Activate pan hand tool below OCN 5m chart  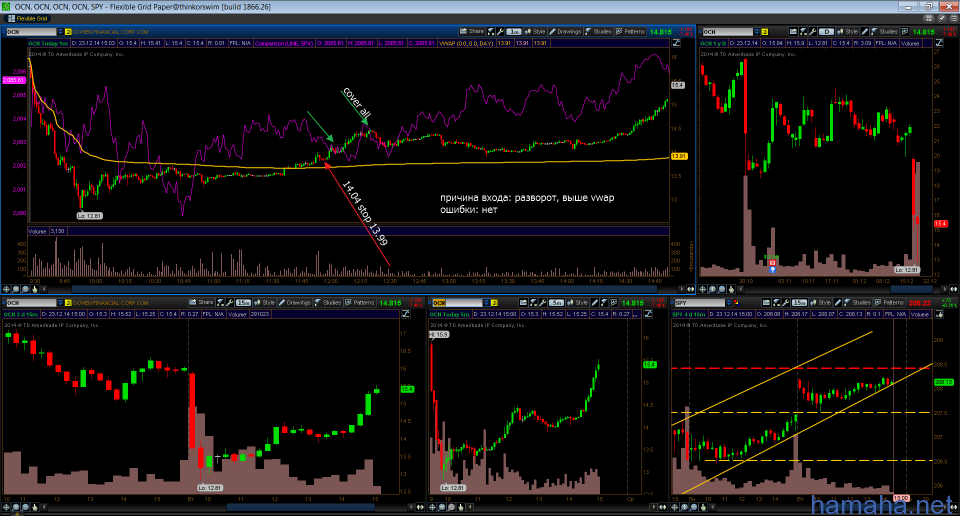[x=460, y=507]
